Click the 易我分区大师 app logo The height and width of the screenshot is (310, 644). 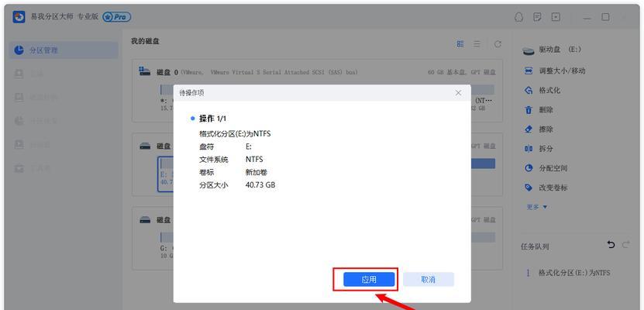click(19, 17)
